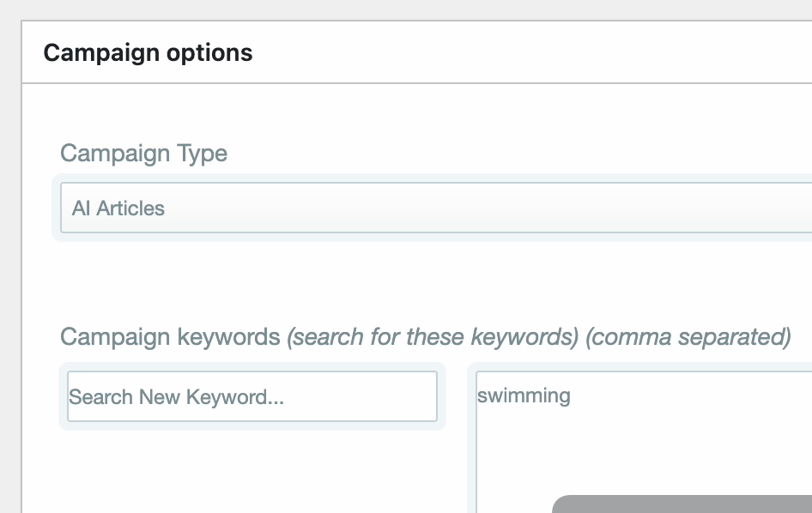
Task: Click the "(search for these keywords)" hint
Action: click(433, 336)
